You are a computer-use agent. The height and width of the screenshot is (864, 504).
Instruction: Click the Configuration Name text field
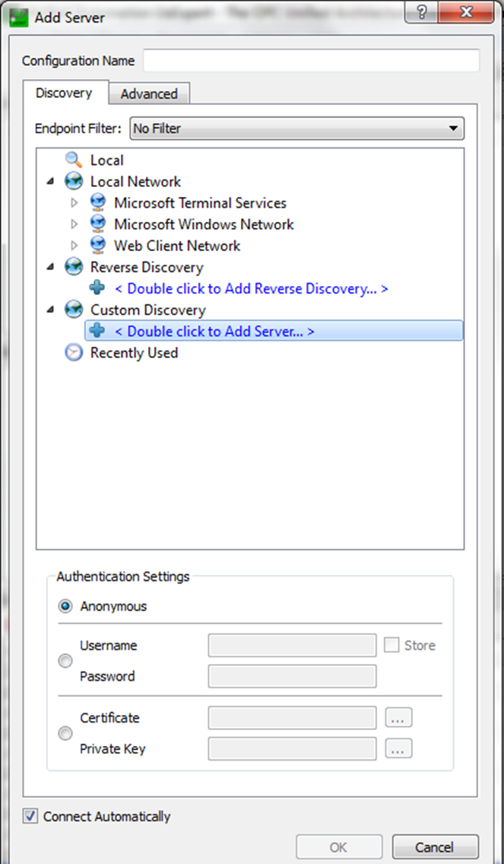(311, 61)
